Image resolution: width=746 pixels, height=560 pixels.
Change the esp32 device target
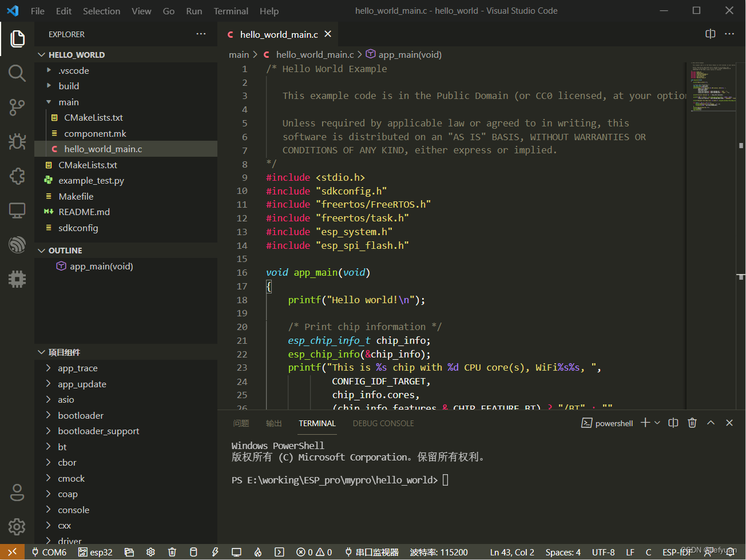tap(96, 552)
